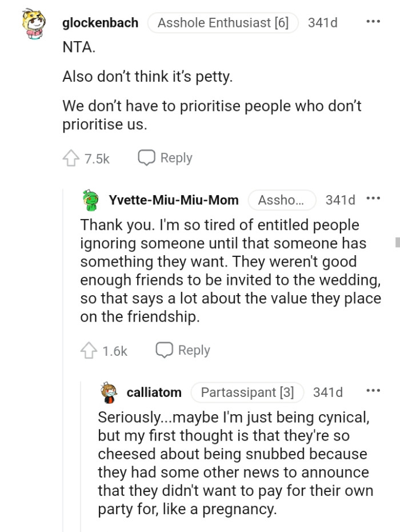The image size is (400, 532).
Task: Click the Asshole Enthusiast [6] flair badge
Action: click(x=222, y=23)
